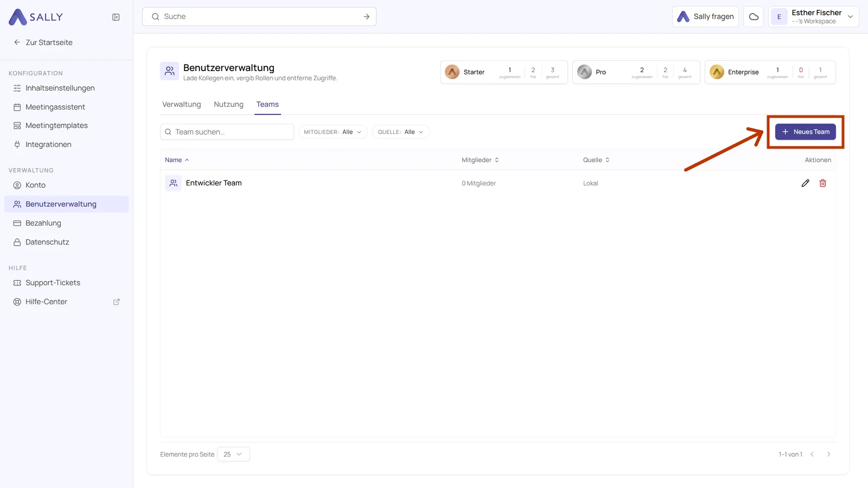Open the Elemente pro Seite dropdown showing 25
This screenshot has height=488, width=868.
point(233,454)
